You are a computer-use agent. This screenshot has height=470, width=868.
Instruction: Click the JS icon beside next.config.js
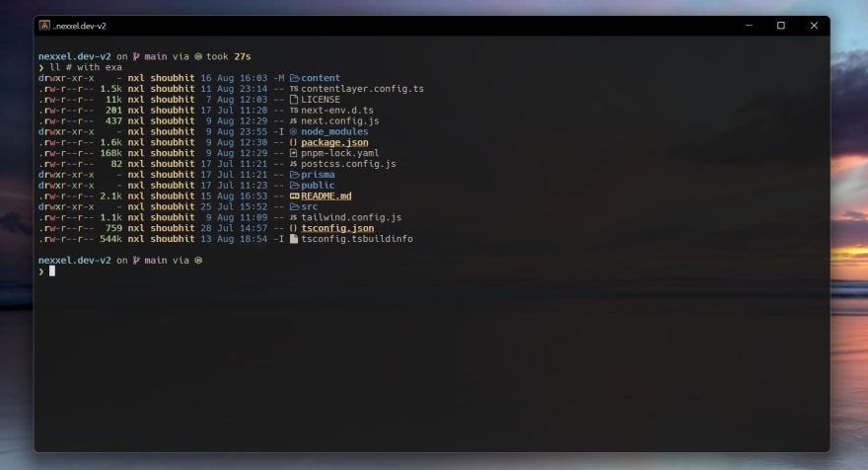(x=294, y=121)
